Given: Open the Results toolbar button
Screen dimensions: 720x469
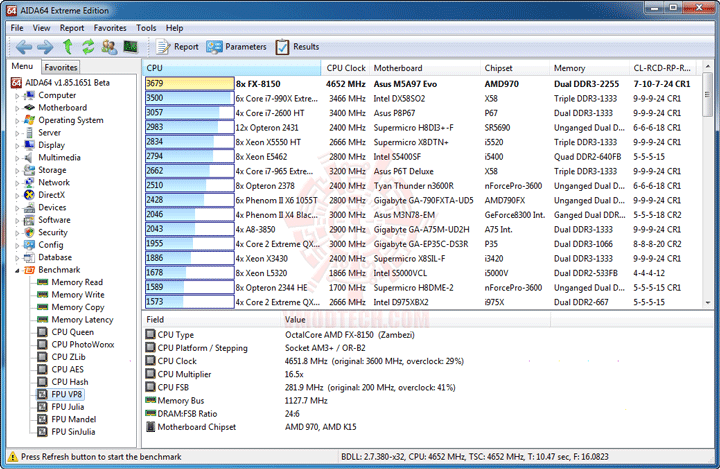Looking at the screenshot, I should coord(297,46).
